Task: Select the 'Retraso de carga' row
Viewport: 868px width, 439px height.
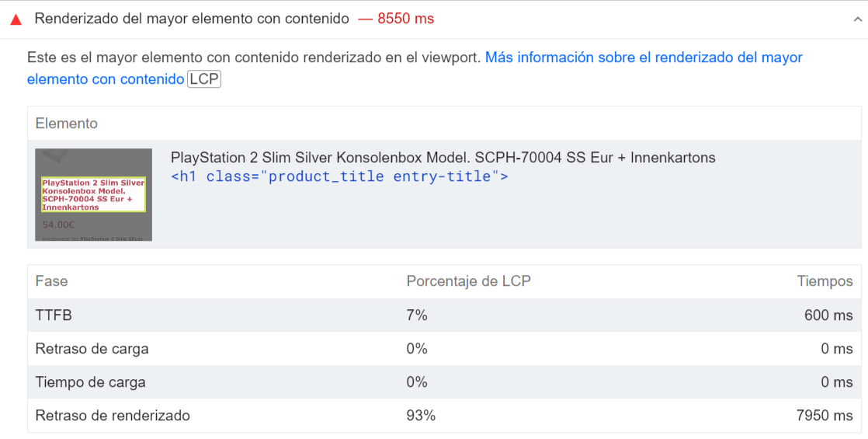Action: [x=444, y=349]
